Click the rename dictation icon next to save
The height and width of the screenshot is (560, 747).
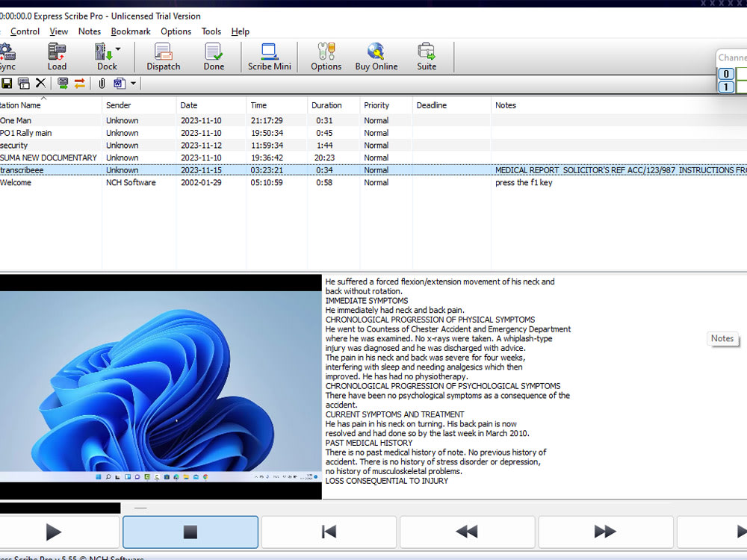pos(23,84)
